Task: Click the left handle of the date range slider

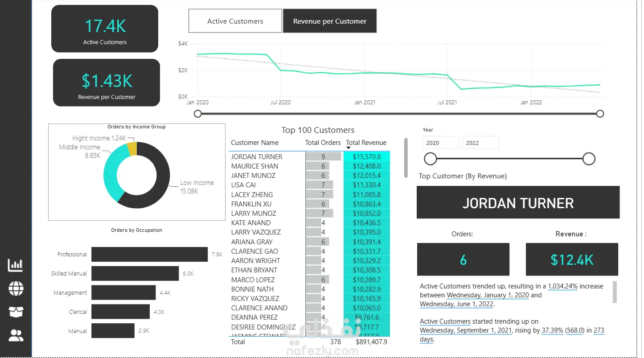Action: 198,114
